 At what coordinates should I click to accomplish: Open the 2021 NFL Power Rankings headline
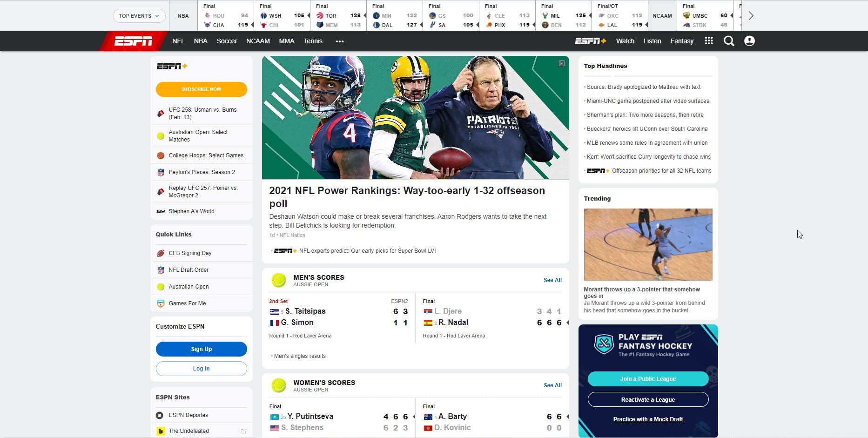(x=407, y=197)
